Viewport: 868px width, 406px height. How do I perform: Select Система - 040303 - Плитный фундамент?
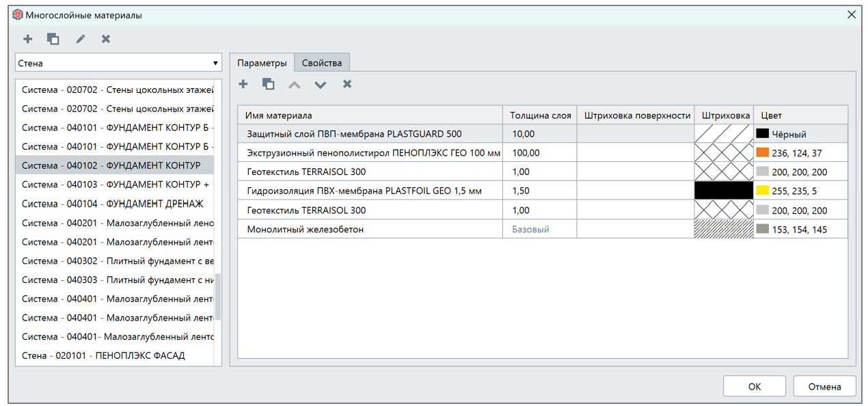point(115,280)
